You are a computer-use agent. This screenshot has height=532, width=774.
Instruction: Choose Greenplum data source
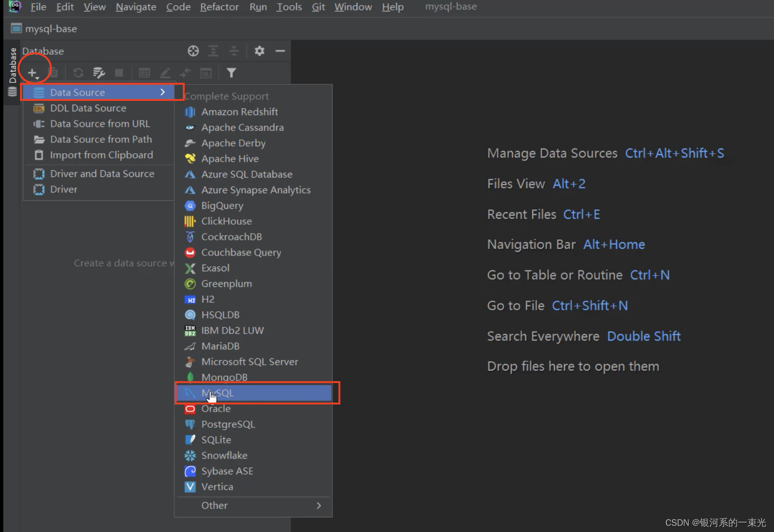pos(254,284)
